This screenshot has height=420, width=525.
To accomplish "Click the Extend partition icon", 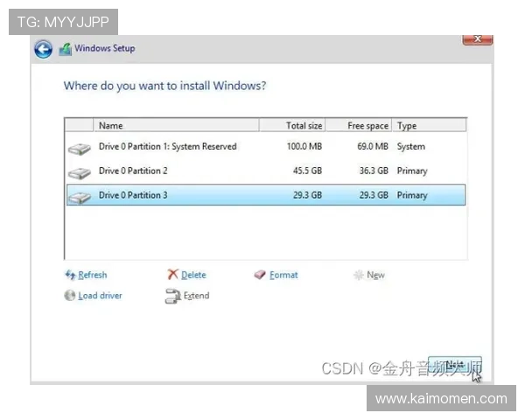I will point(172,296).
